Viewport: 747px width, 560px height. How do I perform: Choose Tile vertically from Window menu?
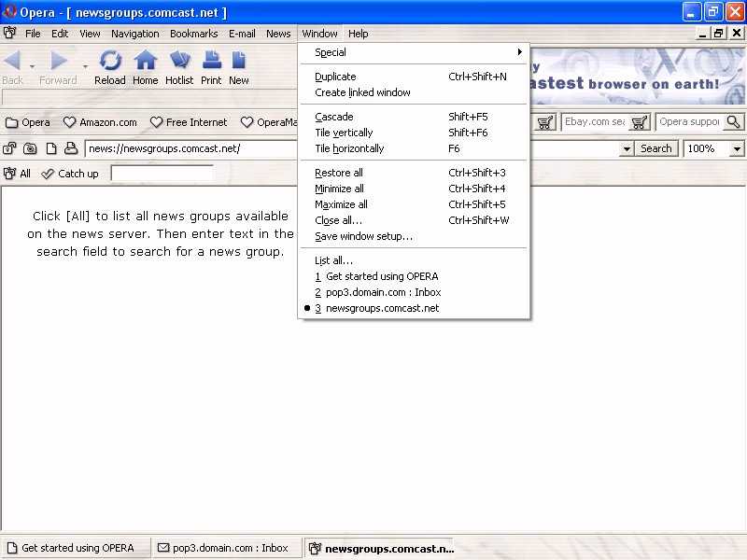344,133
